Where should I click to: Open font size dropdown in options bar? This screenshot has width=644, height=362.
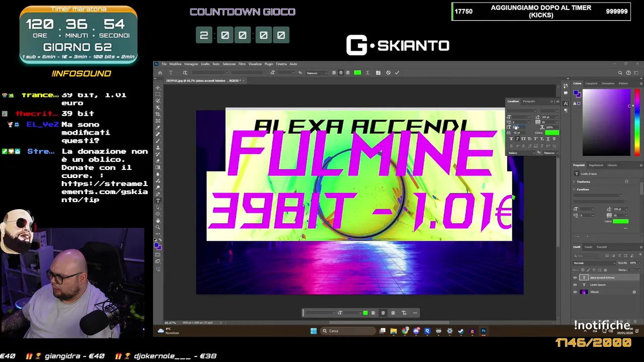pyautogui.click(x=293, y=72)
